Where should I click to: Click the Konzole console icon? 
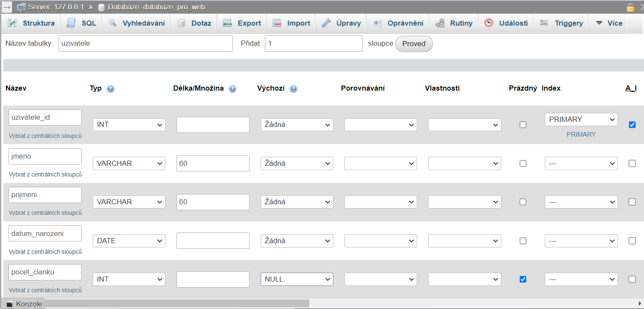click(9, 304)
